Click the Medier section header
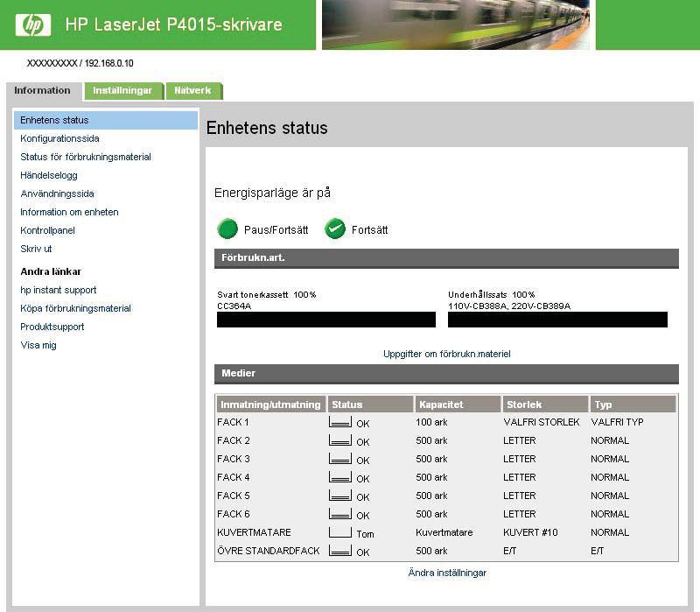This screenshot has height=612, width=700. click(x=446, y=374)
